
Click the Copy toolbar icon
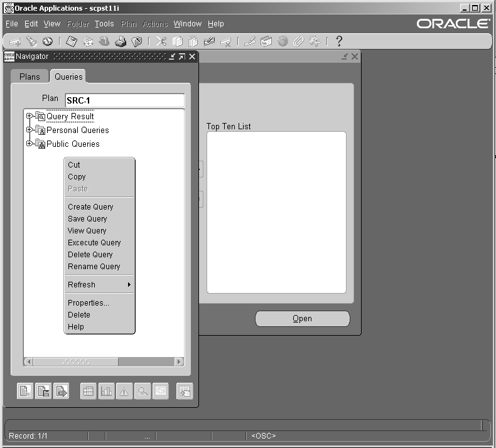click(178, 41)
